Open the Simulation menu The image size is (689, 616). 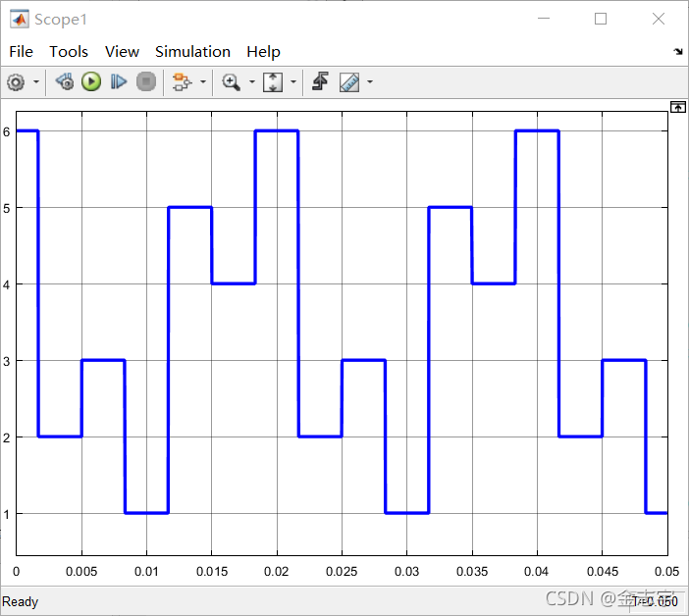pyautogui.click(x=193, y=52)
